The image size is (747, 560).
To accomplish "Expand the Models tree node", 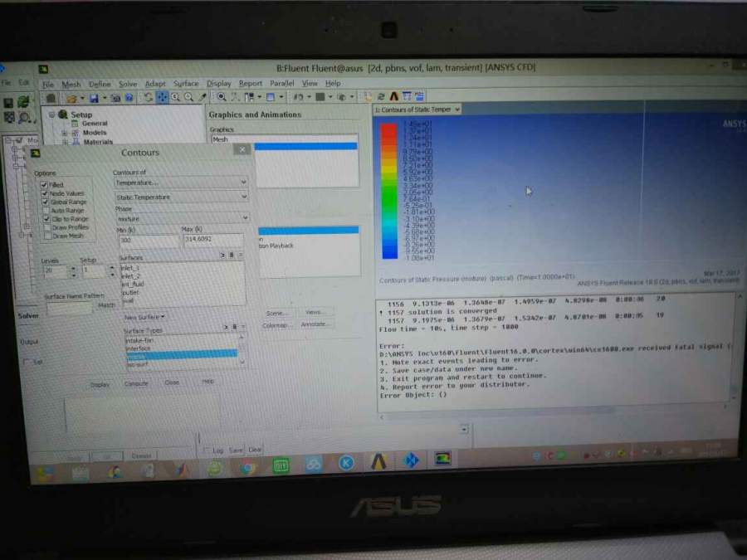I will [64, 133].
